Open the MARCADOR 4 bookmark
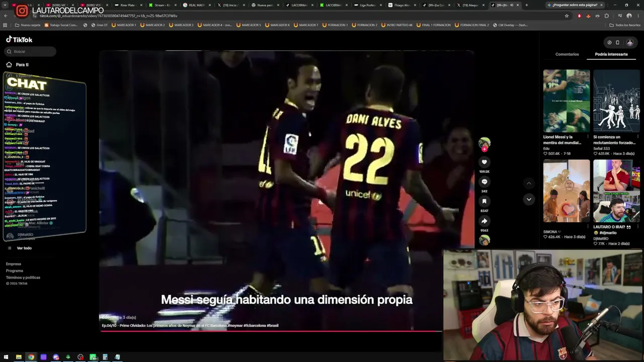Viewport: 644px width, 362px height. click(x=215, y=25)
